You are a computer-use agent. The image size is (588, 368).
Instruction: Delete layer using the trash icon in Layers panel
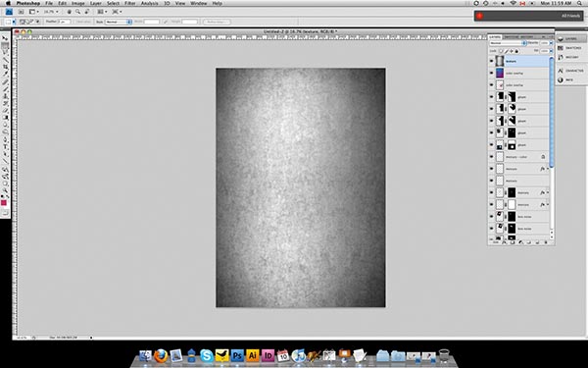(x=546, y=242)
